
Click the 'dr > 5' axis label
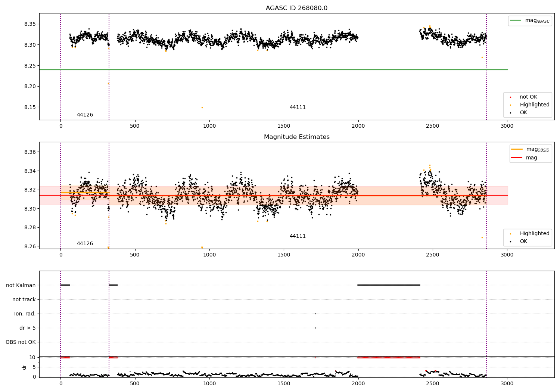click(28, 328)
